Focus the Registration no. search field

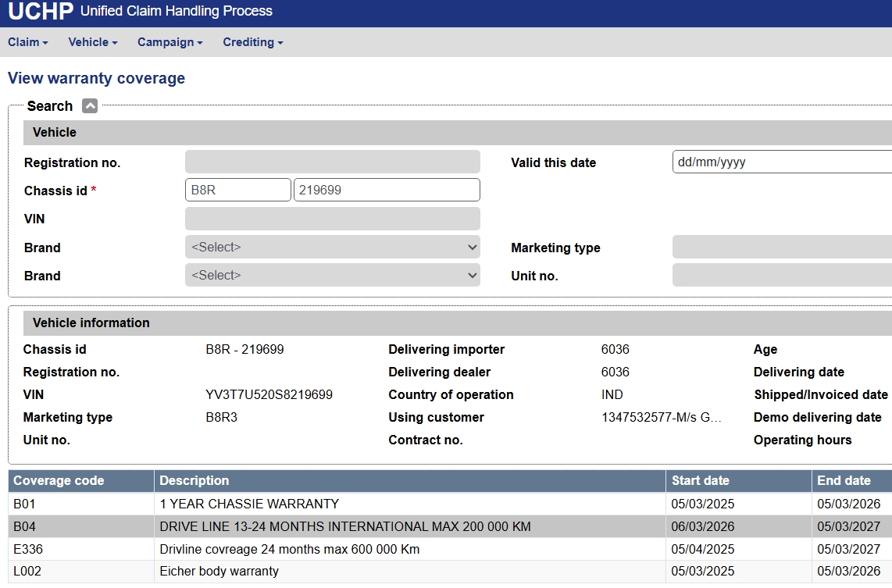click(x=332, y=162)
